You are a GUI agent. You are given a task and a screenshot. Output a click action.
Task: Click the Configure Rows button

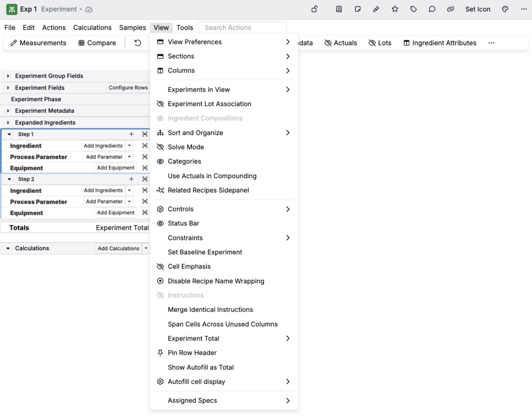tap(128, 88)
